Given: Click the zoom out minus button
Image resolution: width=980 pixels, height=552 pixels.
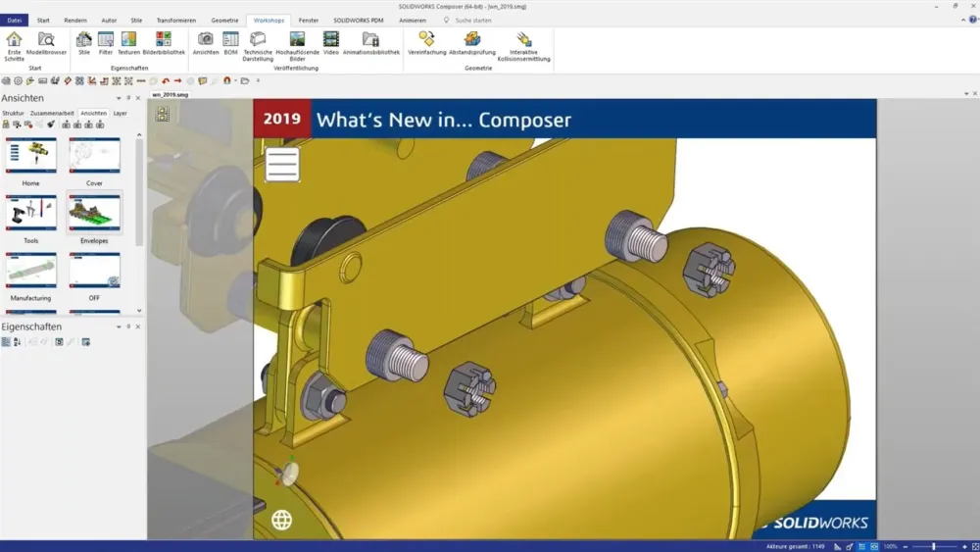Looking at the screenshot, I should (x=905, y=546).
